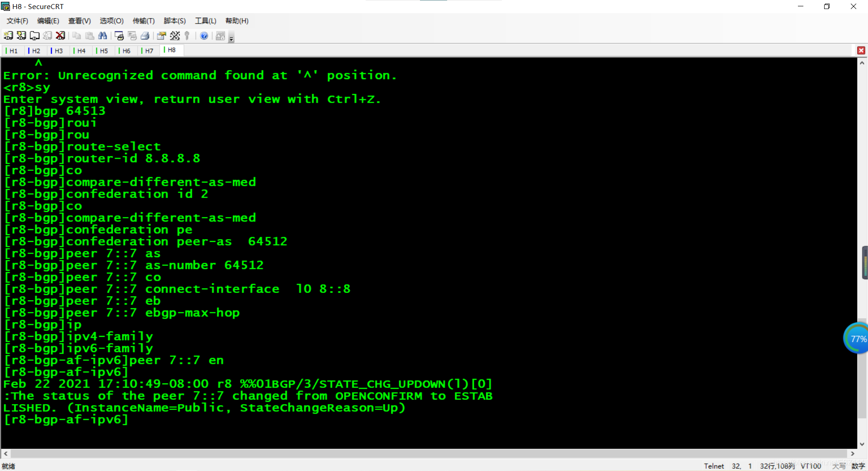Click the 'bgp 64513' command line
The image size is (868, 471).
click(55, 111)
